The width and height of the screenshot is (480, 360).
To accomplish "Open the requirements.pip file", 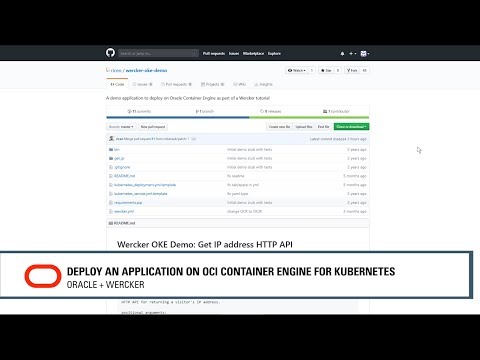I will (x=128, y=203).
